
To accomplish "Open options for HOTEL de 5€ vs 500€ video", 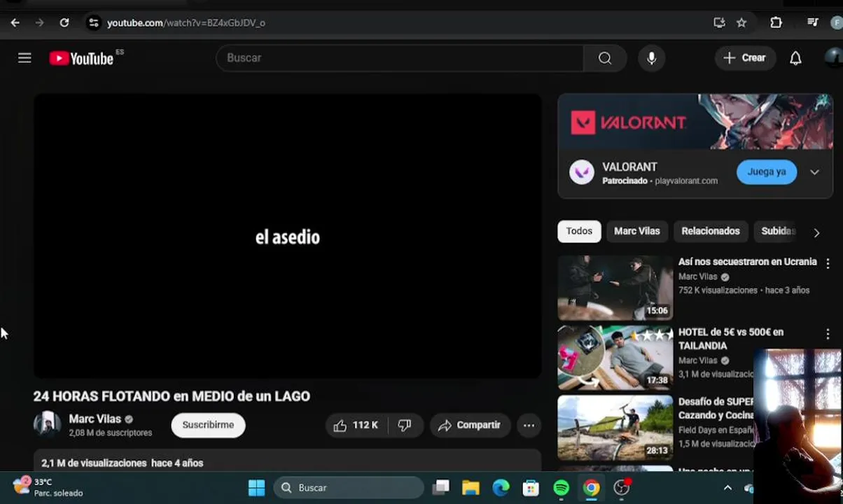I will [828, 335].
